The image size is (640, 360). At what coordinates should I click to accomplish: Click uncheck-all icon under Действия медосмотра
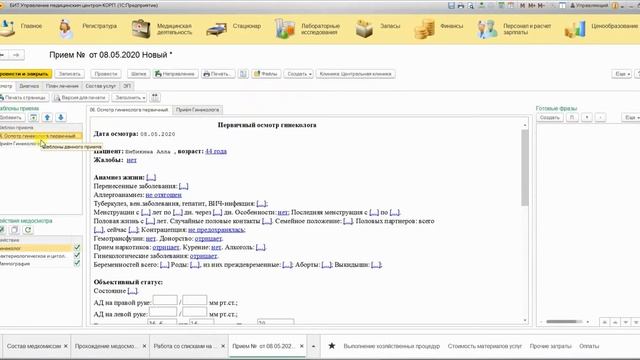14,230
